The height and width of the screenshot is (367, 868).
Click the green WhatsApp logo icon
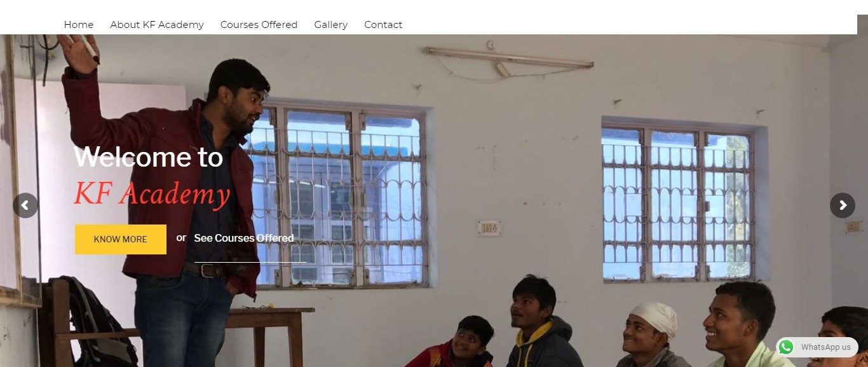point(786,347)
